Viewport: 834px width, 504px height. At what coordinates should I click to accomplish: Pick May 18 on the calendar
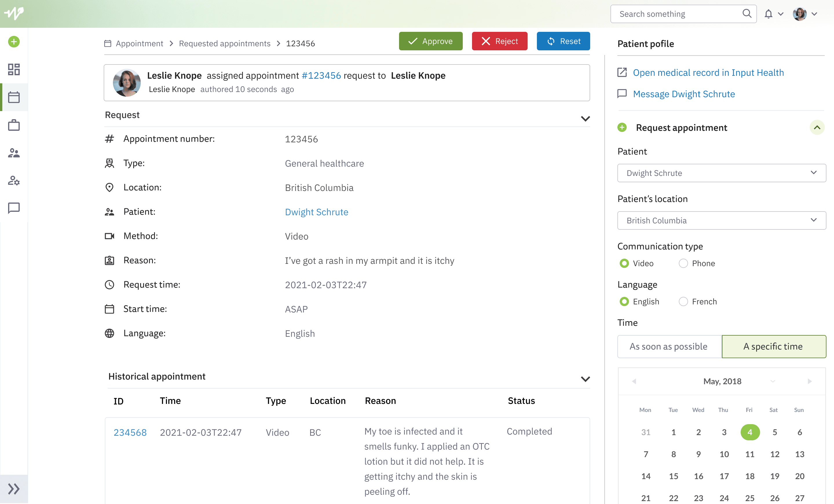click(x=750, y=476)
